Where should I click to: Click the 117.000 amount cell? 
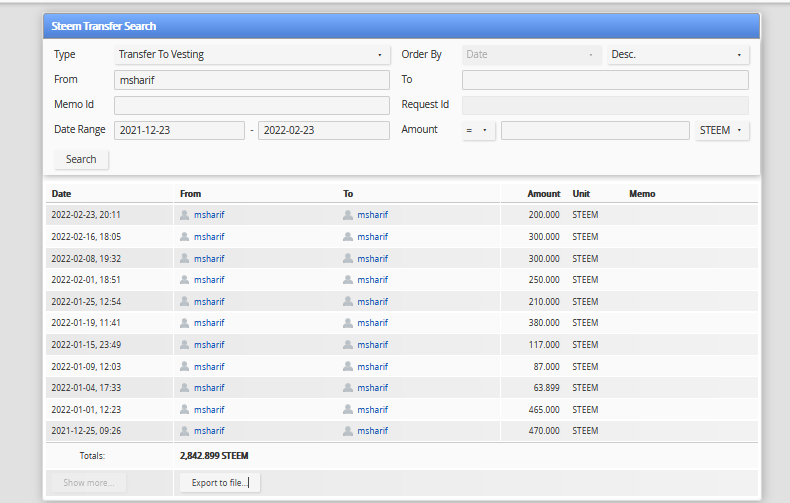tap(544, 345)
